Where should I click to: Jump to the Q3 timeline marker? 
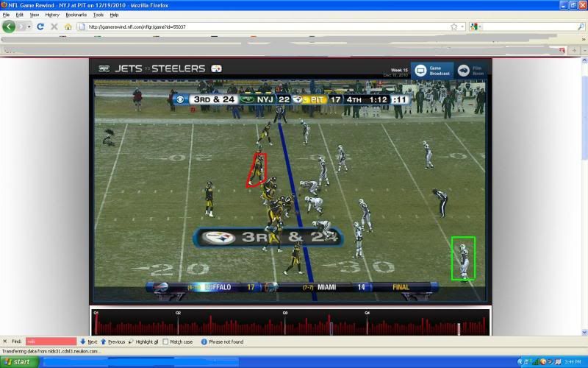(285, 312)
